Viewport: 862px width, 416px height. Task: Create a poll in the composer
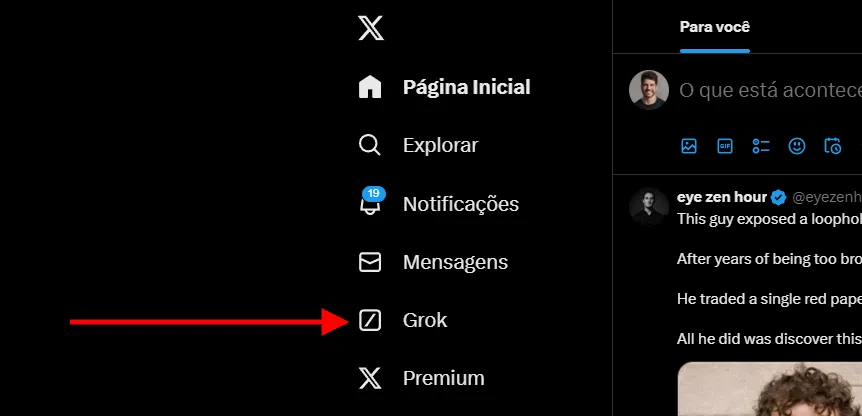(761, 146)
